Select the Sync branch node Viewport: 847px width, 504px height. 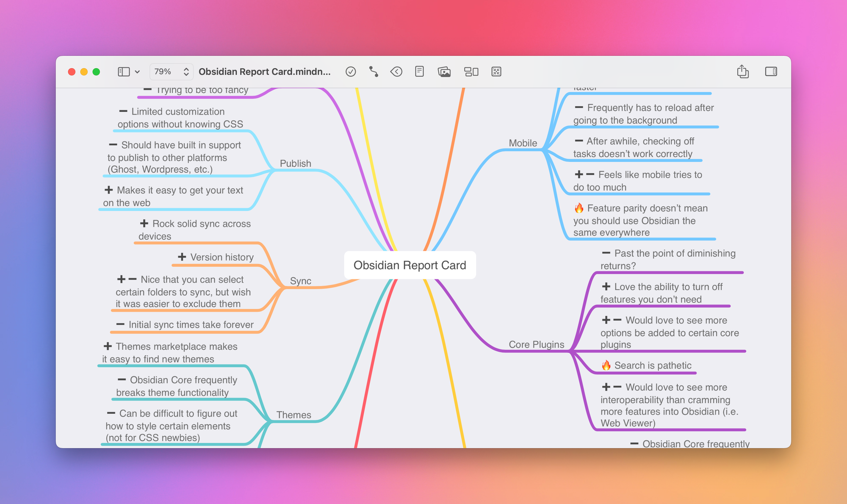tap(300, 281)
